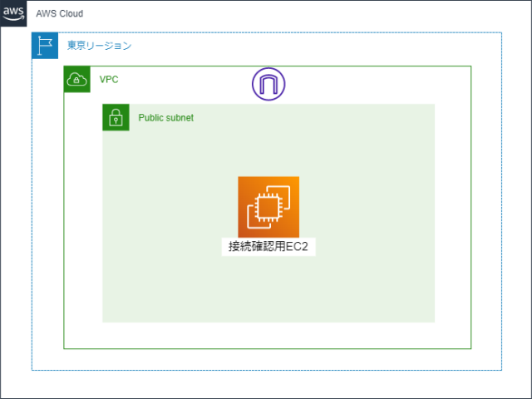Click the AWS Cloud label text

pos(60,13)
